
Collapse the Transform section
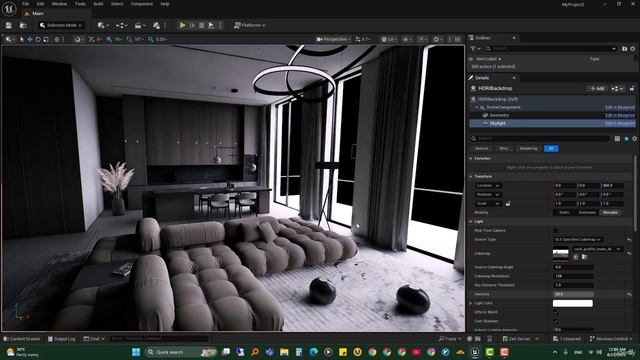(x=471, y=176)
